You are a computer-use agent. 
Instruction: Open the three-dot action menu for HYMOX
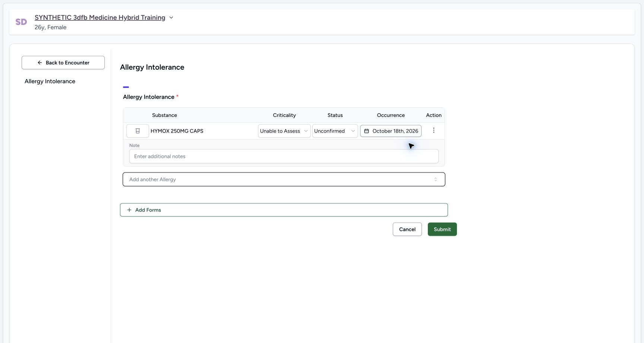click(x=433, y=130)
